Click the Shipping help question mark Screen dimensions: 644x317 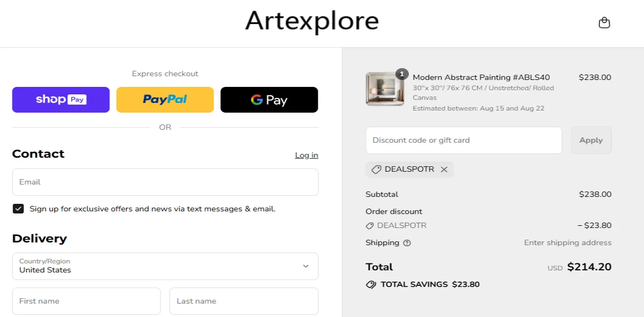click(408, 243)
